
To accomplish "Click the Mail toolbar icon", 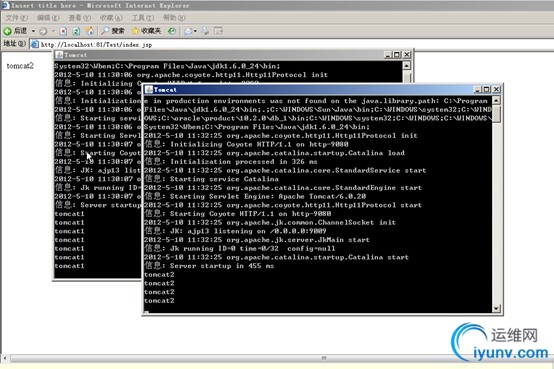I will click(x=188, y=31).
